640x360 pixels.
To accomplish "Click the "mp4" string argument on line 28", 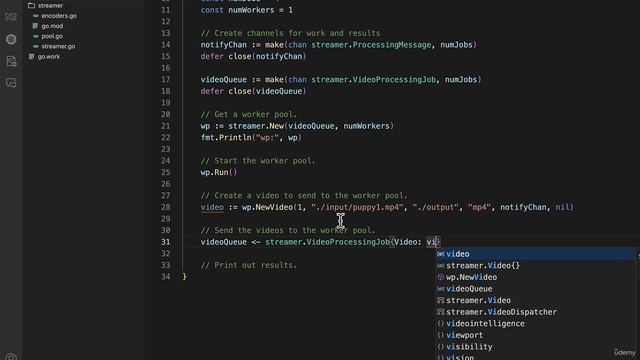I will (479, 207).
